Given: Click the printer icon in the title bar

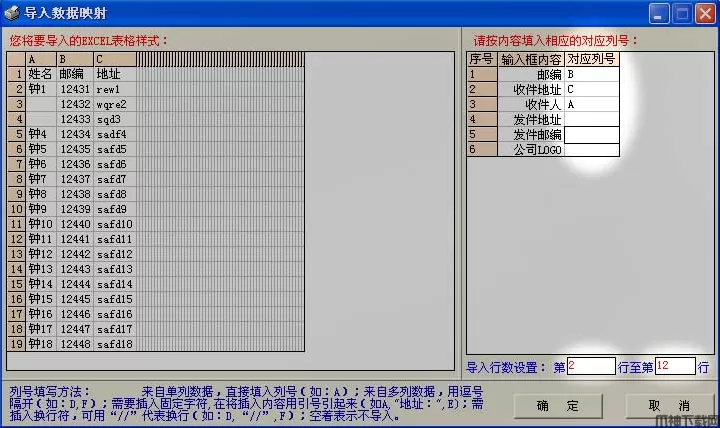Looking at the screenshot, I should (x=12, y=13).
